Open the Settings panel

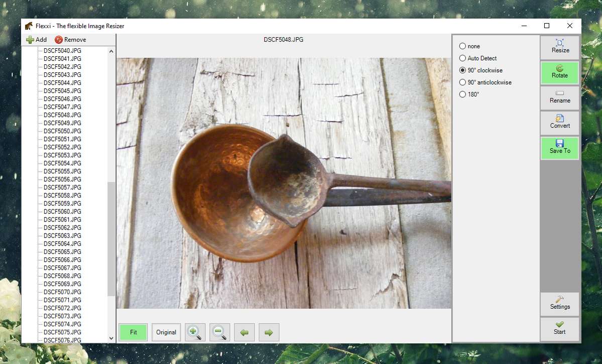tap(560, 304)
